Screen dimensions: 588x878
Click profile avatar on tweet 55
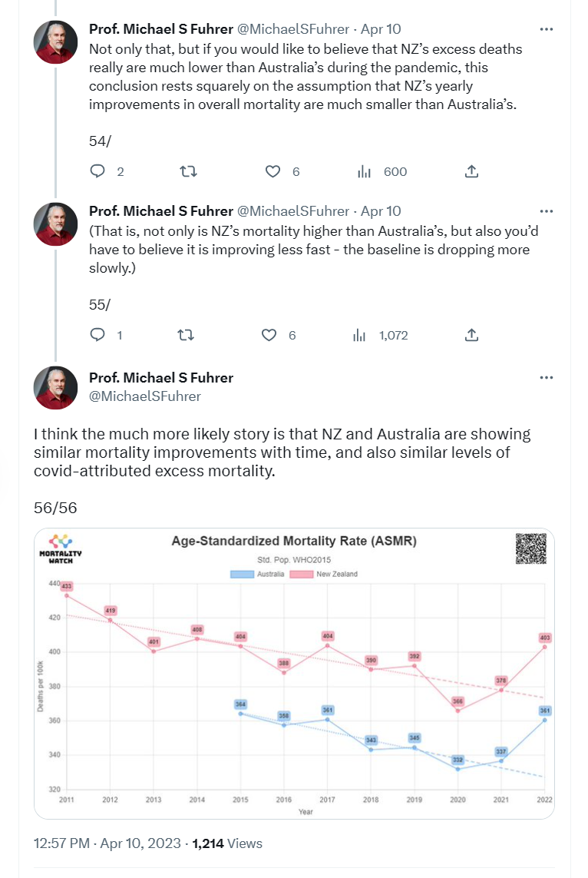coord(55,224)
